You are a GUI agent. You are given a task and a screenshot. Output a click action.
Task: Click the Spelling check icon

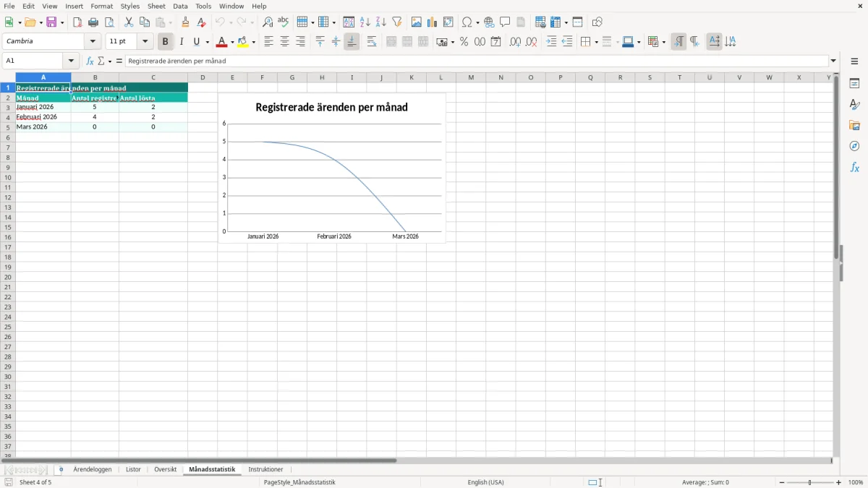284,22
